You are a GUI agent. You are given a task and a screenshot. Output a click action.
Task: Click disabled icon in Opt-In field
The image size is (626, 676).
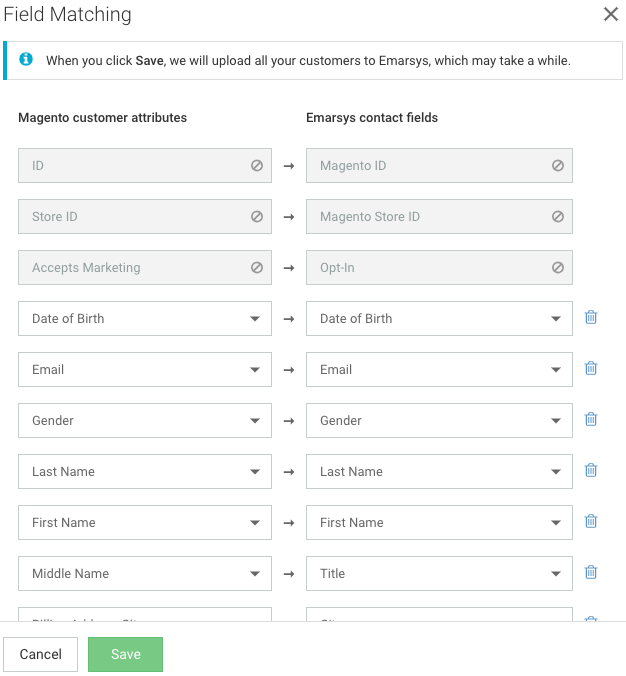(558, 268)
